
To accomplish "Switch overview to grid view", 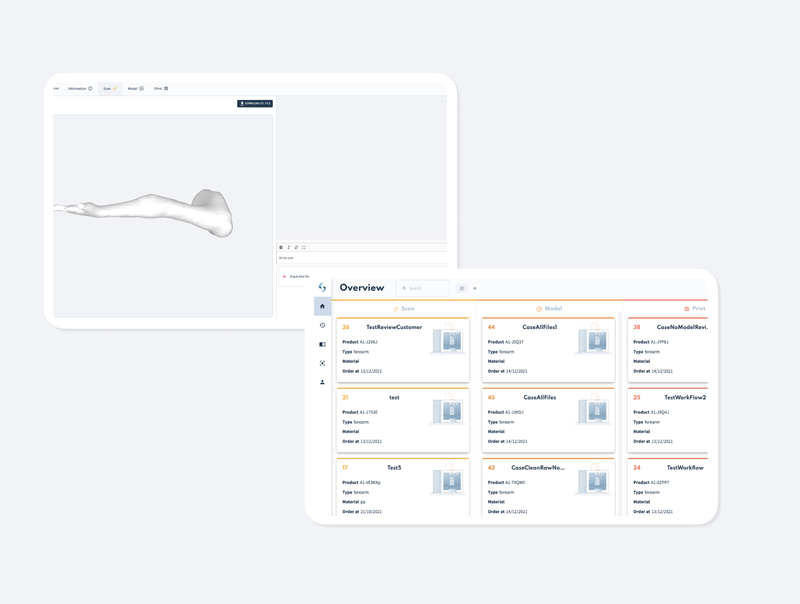I will click(x=462, y=288).
